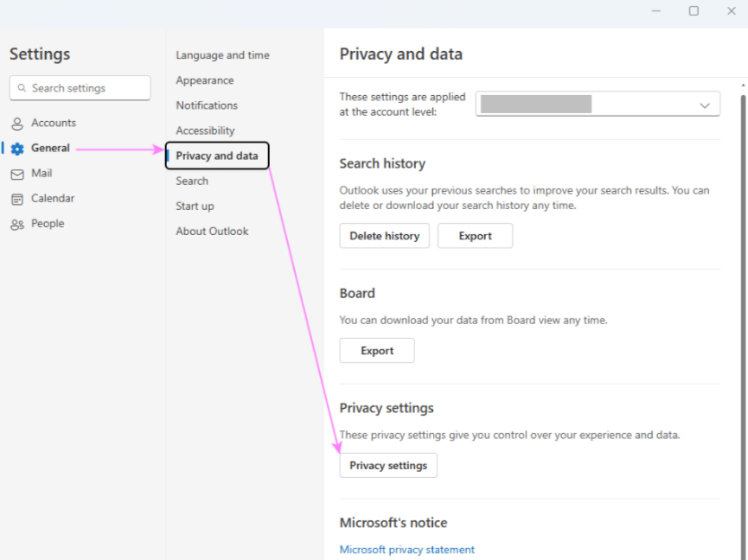Click the Privacy and data page heading
The height and width of the screenshot is (560, 748).
point(400,54)
